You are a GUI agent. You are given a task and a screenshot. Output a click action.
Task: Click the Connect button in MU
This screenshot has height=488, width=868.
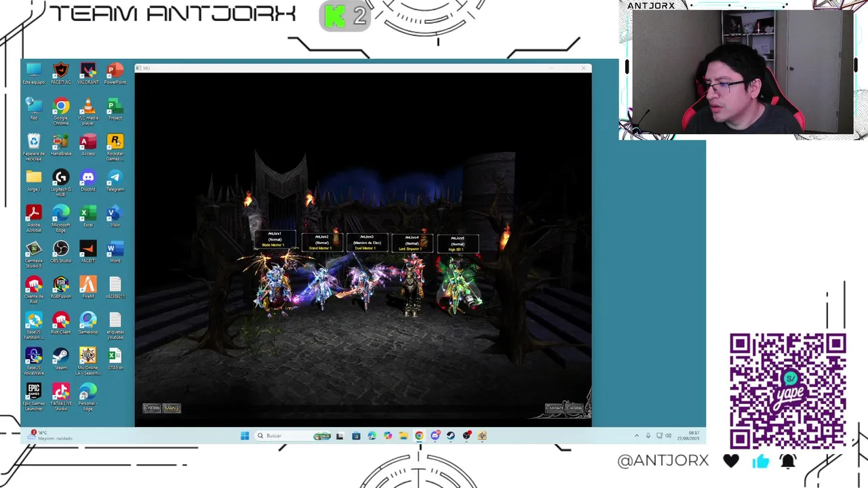555,408
